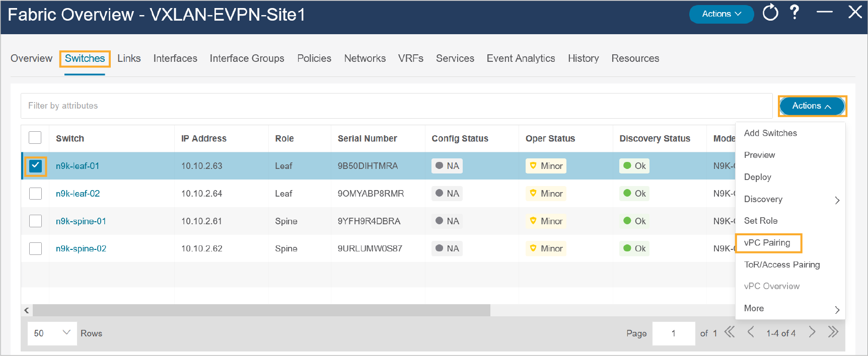The image size is (868, 356).
Task: Expand the More submenu
Action: click(x=790, y=308)
